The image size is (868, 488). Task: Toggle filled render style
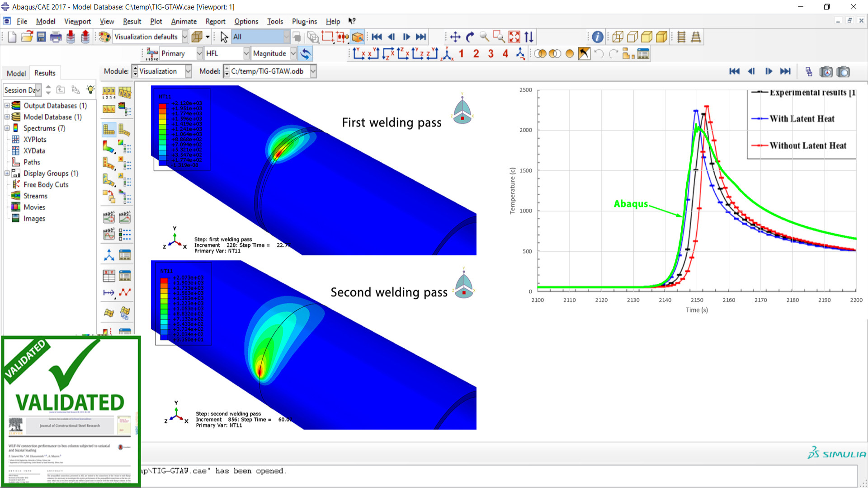coord(647,37)
